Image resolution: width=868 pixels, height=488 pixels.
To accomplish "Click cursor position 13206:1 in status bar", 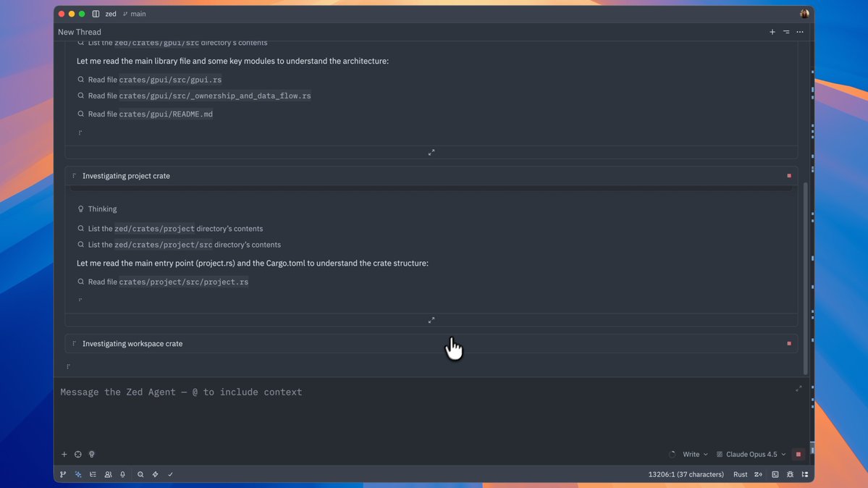I will click(x=686, y=475).
